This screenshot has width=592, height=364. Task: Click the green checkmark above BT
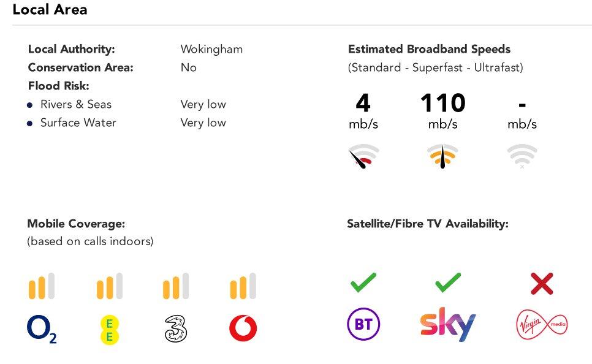[x=363, y=283]
